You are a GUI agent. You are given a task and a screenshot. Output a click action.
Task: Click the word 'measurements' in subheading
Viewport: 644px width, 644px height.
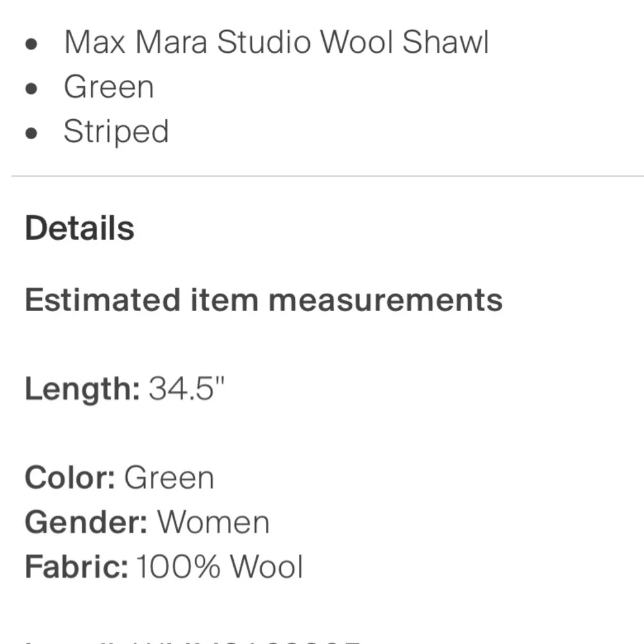click(385, 300)
